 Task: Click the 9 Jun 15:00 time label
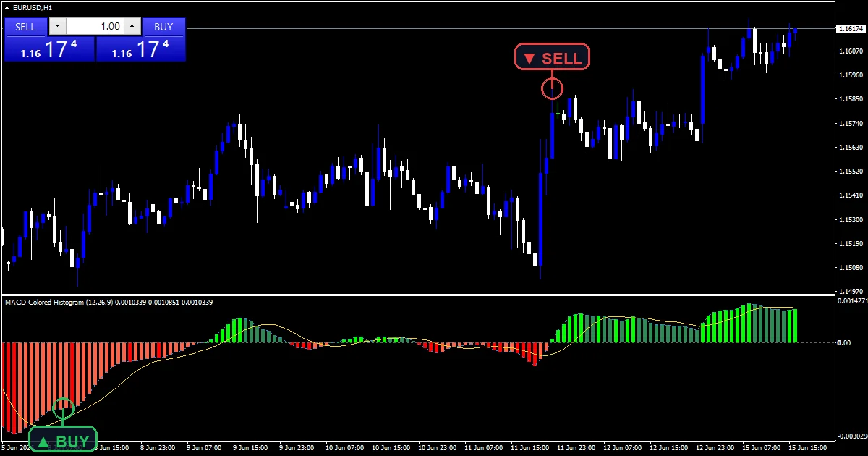click(250, 448)
